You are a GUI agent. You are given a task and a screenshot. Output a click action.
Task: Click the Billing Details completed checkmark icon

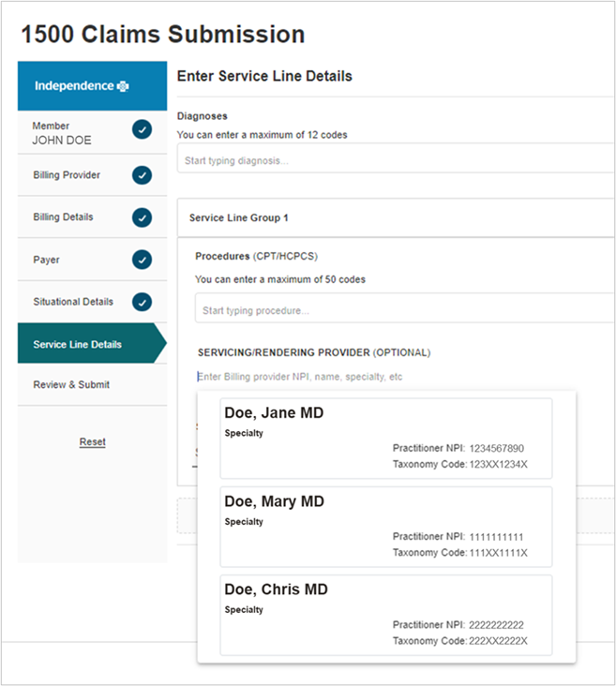coord(142,217)
